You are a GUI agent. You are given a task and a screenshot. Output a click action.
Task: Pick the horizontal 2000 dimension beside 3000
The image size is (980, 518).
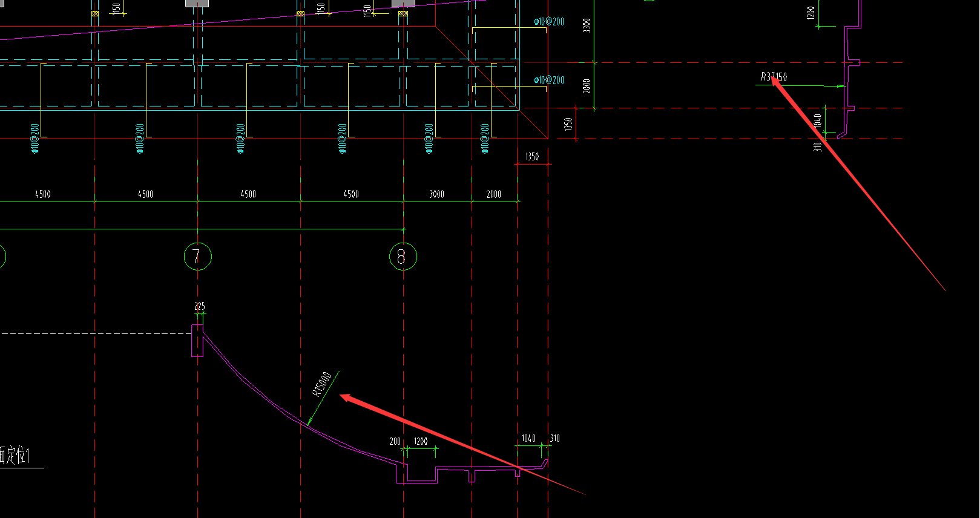pyautogui.click(x=494, y=194)
